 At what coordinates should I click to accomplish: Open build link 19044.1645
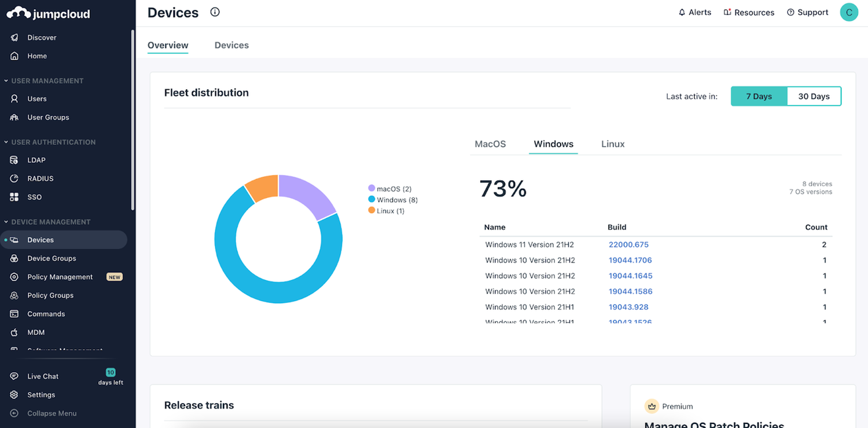pos(630,276)
